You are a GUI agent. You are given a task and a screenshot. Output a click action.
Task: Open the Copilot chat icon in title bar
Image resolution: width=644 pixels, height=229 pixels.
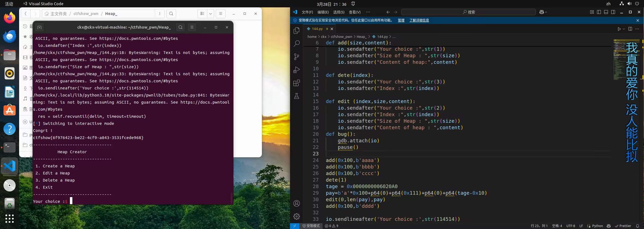click(542, 12)
